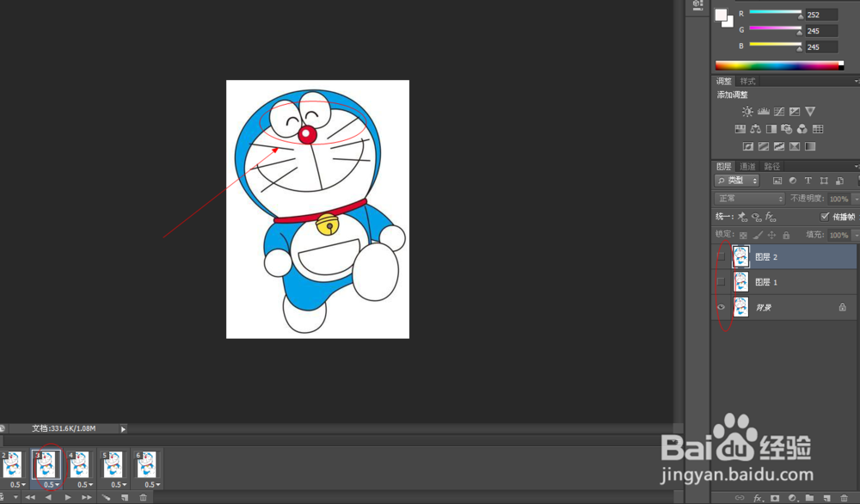
Task: Click the unify layer visibility icon
Action: pos(756,218)
